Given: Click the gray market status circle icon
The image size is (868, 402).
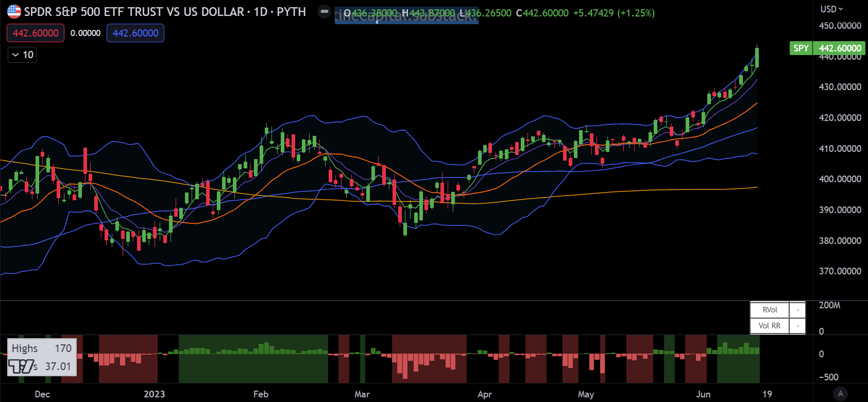Looking at the screenshot, I should point(324,11).
